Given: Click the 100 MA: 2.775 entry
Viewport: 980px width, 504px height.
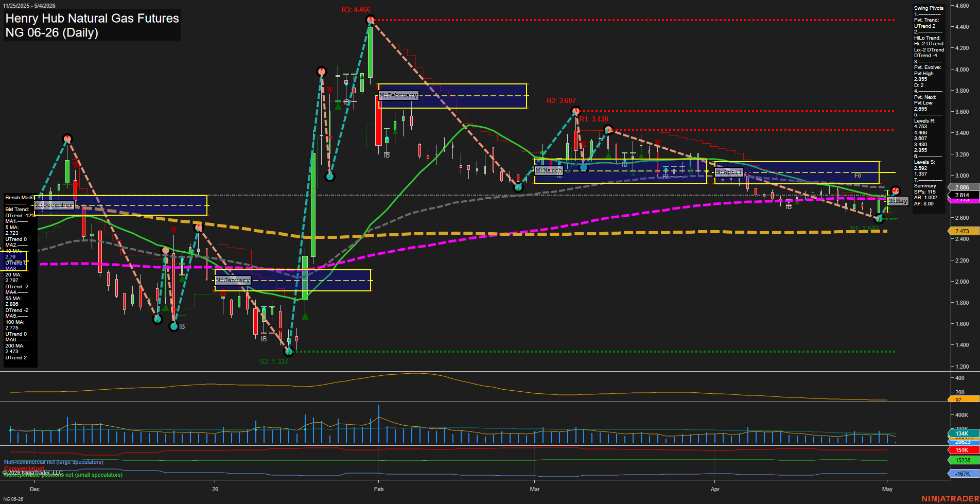Looking at the screenshot, I should coord(14,325).
